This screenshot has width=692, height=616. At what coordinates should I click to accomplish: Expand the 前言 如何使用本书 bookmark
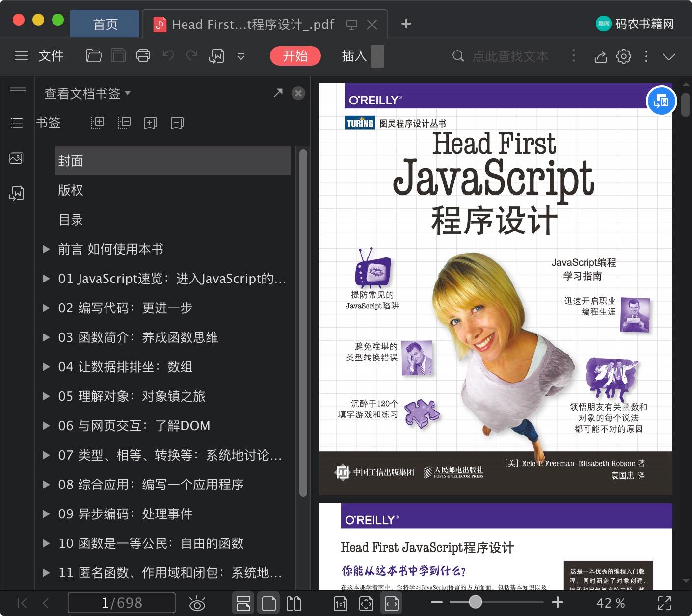pyautogui.click(x=46, y=249)
